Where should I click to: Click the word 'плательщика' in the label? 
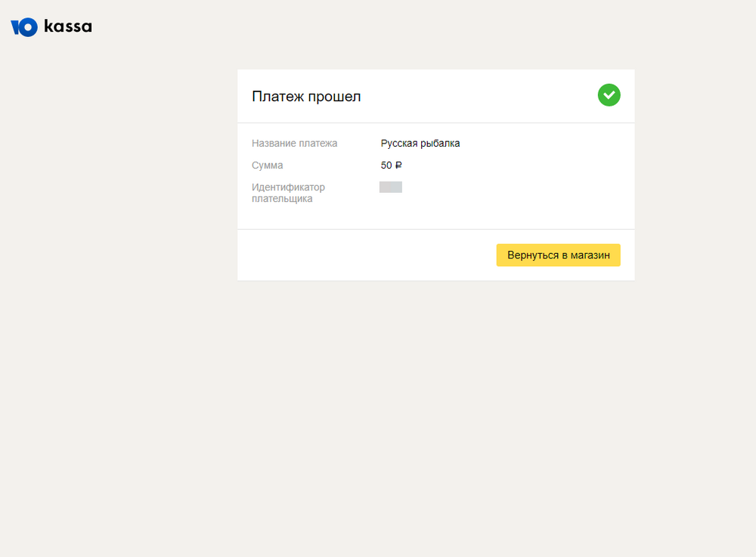282,199
